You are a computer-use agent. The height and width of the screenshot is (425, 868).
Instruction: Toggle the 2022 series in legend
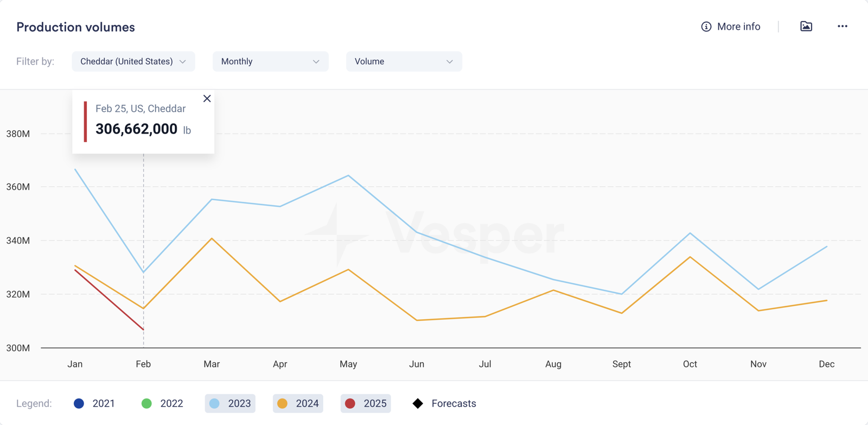coord(162,403)
